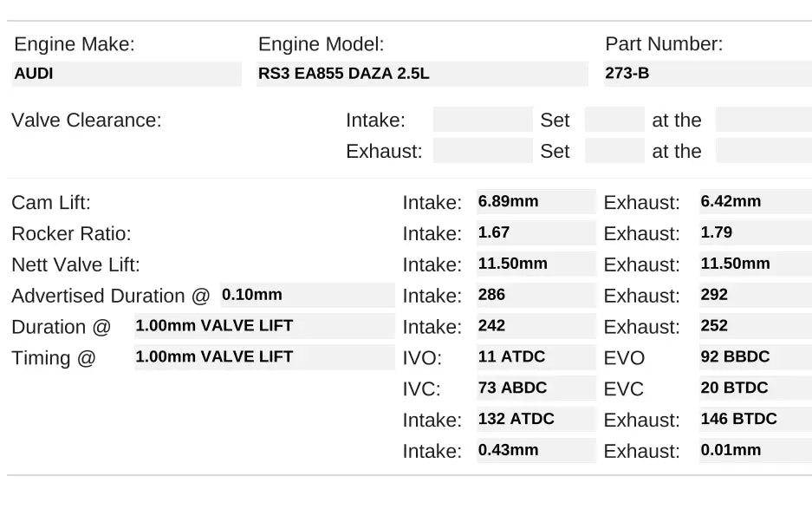
Task: Click the IVO field showing 11 ATDC
Action: click(x=536, y=357)
